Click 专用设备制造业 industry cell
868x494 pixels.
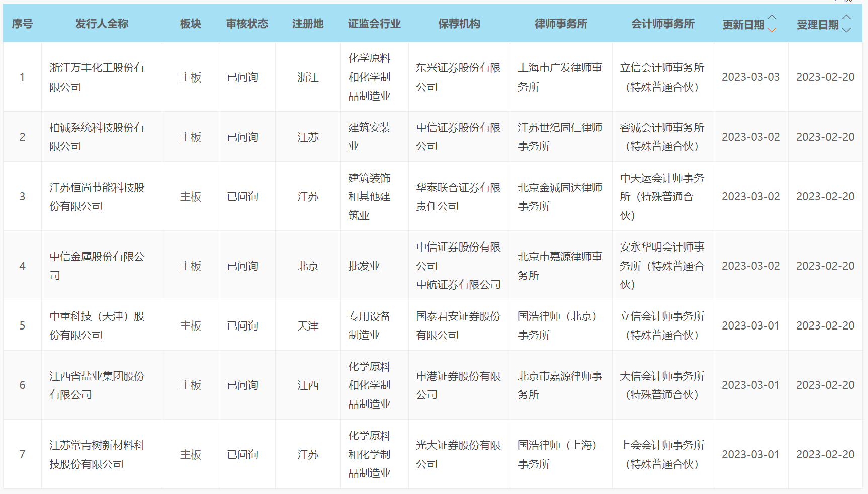[370, 325]
